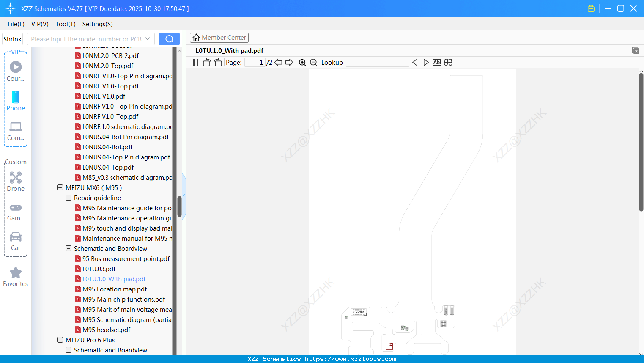Open L0NUS.04-Bot.pdf
Screen dimensions: 644x363
click(107, 147)
